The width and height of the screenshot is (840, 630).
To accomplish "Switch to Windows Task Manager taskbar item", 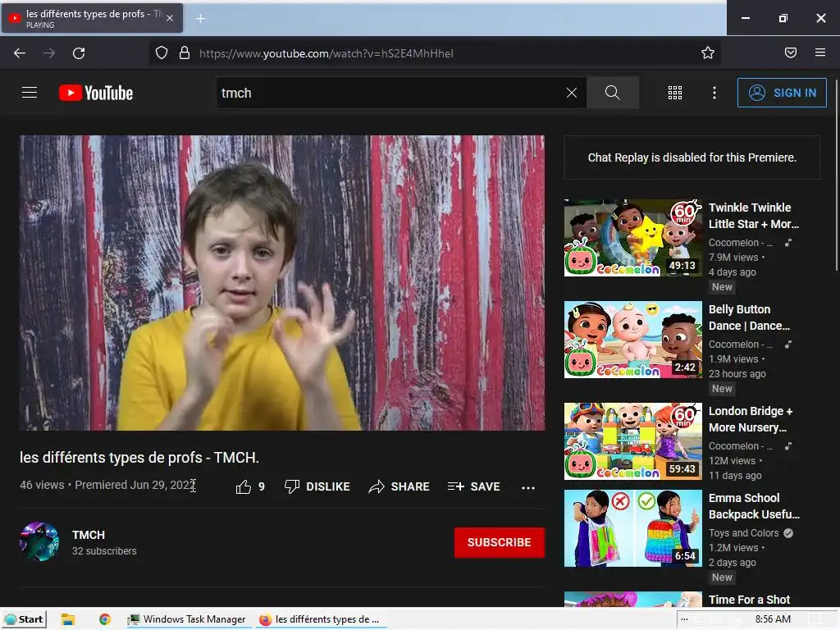I will pos(187,619).
